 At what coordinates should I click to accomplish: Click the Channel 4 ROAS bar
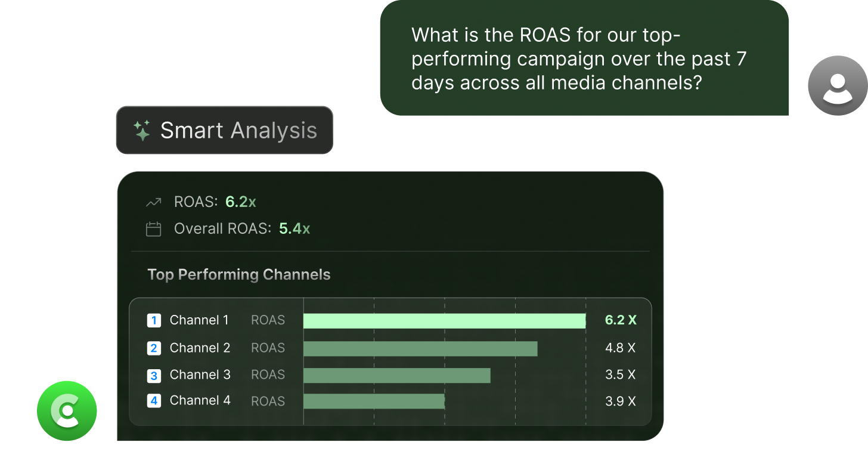[374, 401]
